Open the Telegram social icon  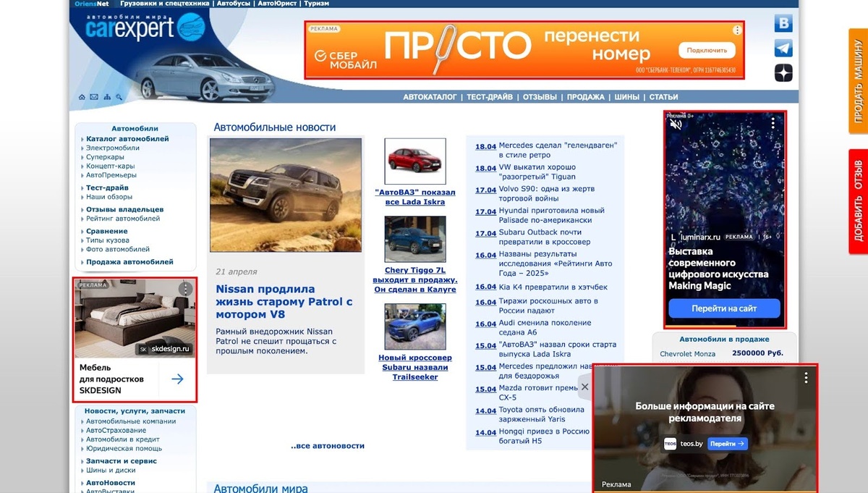(x=783, y=49)
